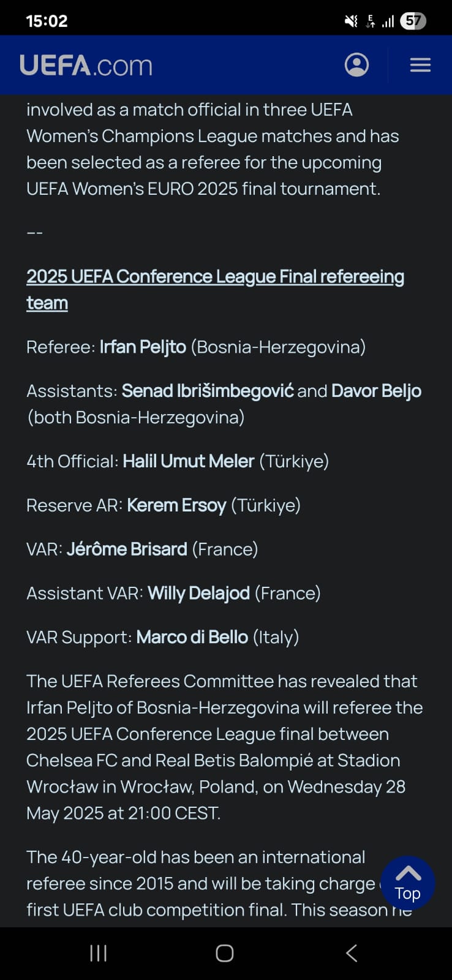Image resolution: width=452 pixels, height=980 pixels.
Task: Tap Assistant VAR name Willy Delajod
Action: (198, 593)
